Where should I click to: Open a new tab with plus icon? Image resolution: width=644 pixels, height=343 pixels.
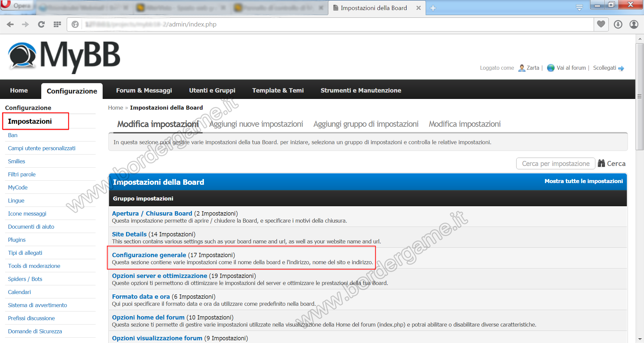(x=433, y=8)
